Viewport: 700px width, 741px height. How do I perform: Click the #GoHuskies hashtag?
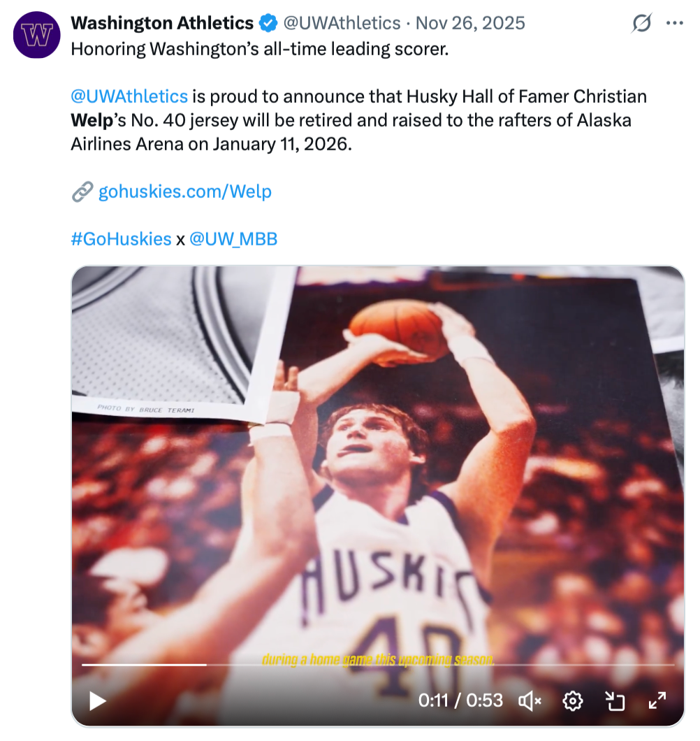(x=121, y=239)
